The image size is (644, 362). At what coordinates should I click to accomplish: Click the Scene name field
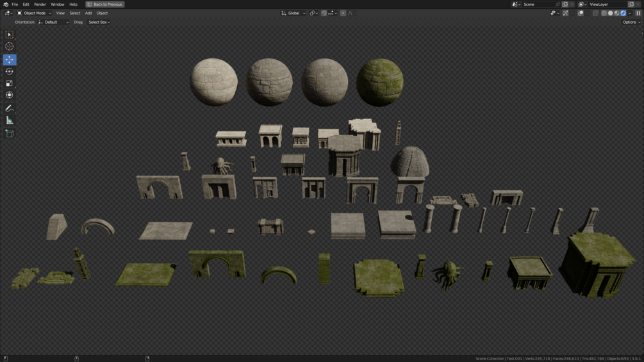pos(538,4)
